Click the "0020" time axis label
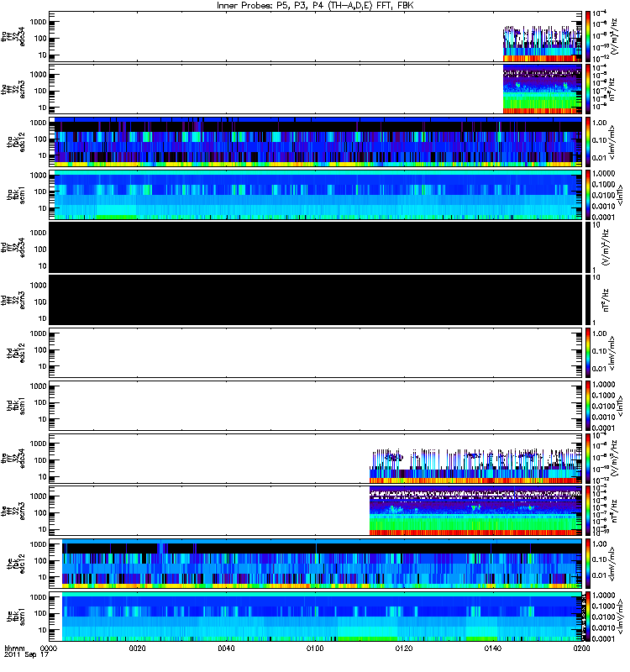Screen dimensions: 630x672 pyautogui.click(x=137, y=648)
